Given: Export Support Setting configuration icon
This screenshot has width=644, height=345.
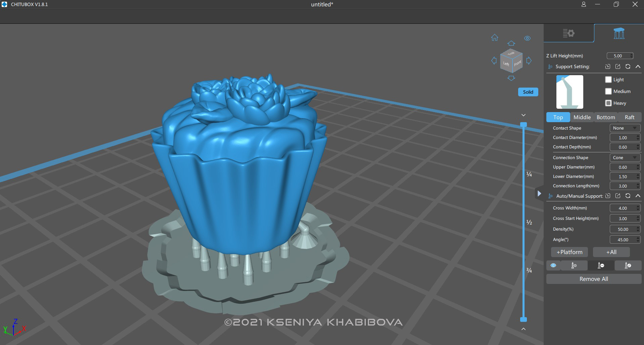Looking at the screenshot, I should pyautogui.click(x=618, y=66).
